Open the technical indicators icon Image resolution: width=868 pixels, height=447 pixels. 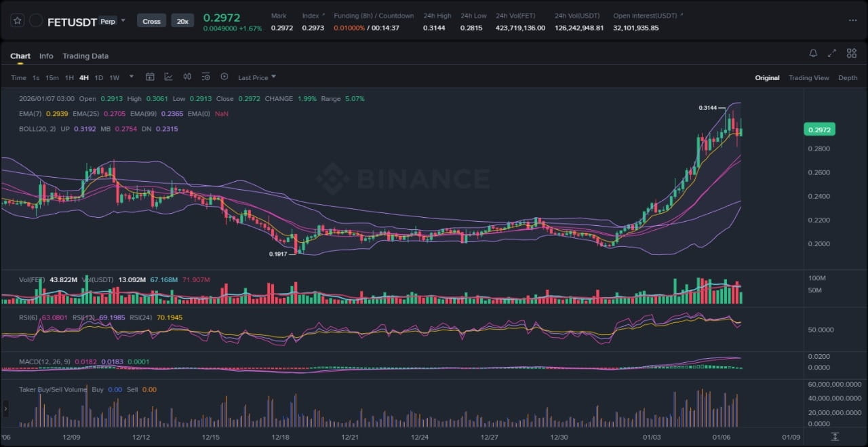168,77
